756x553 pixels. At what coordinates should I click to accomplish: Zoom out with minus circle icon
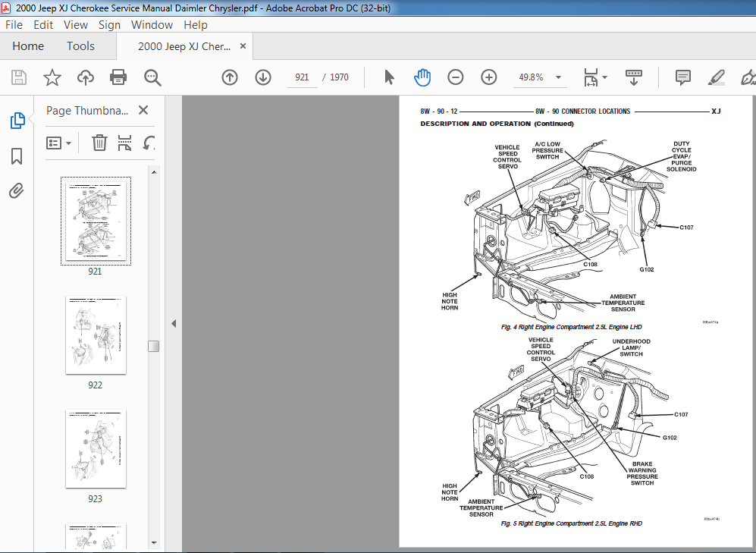[455, 77]
